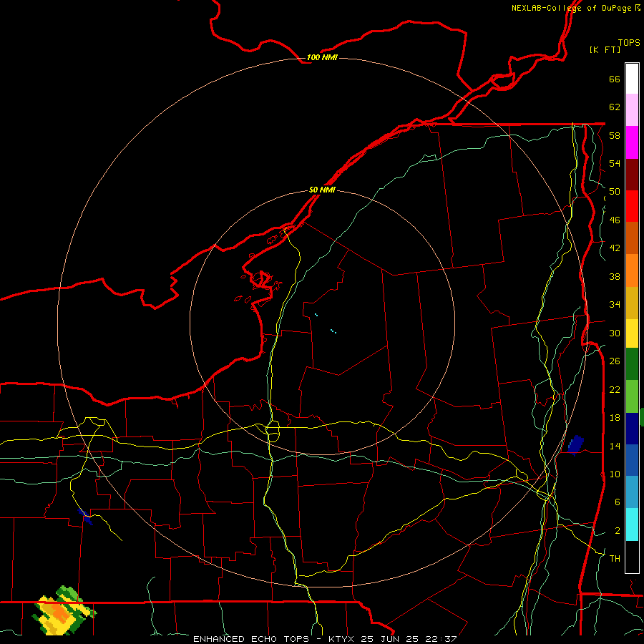Pick the bright yellow legend swatch
The image size is (644, 644).
tap(632, 333)
